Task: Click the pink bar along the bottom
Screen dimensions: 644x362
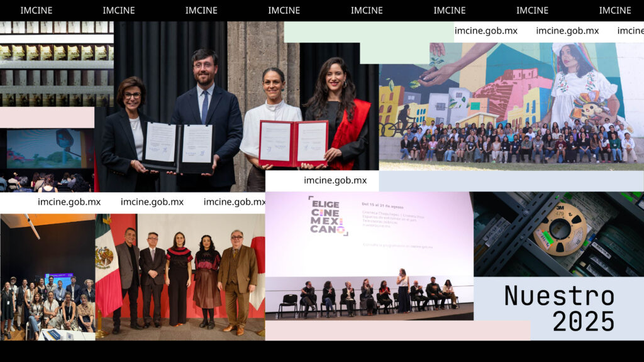Action: pos(397,330)
